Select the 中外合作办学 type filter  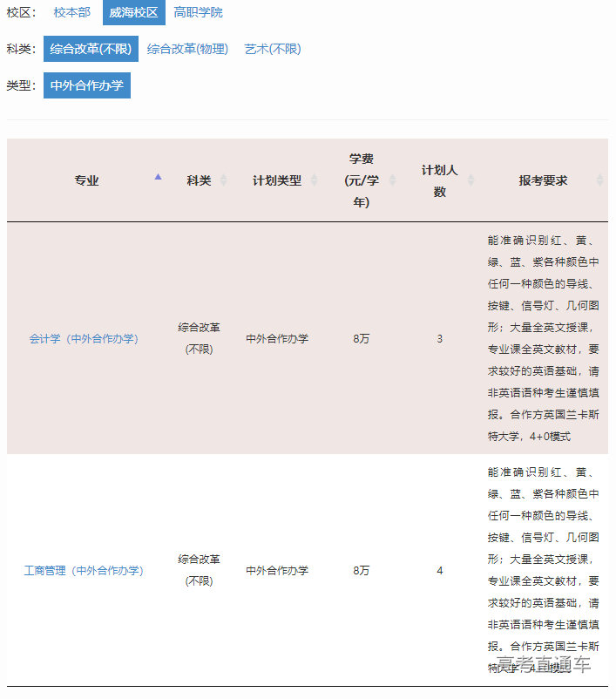click(87, 85)
